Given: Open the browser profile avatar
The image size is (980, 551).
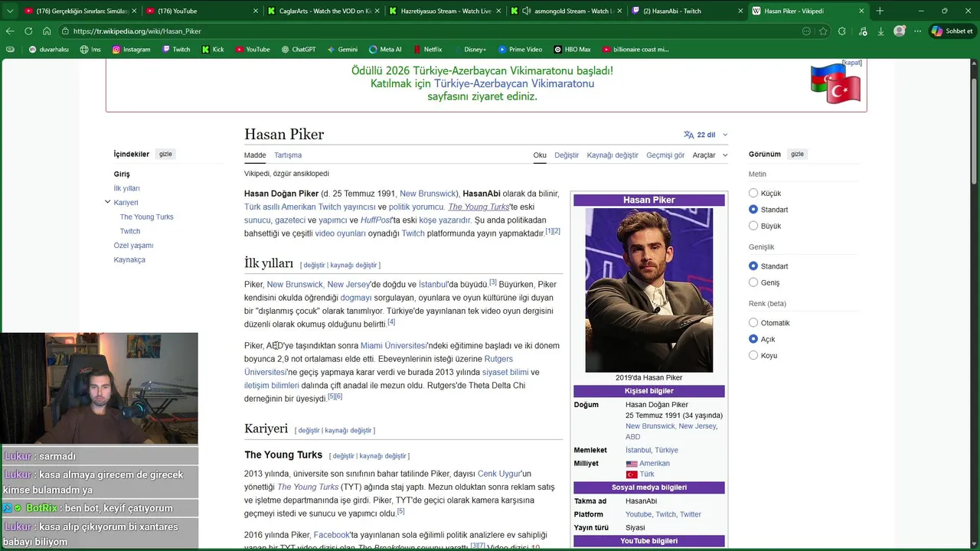Looking at the screenshot, I should point(900,31).
